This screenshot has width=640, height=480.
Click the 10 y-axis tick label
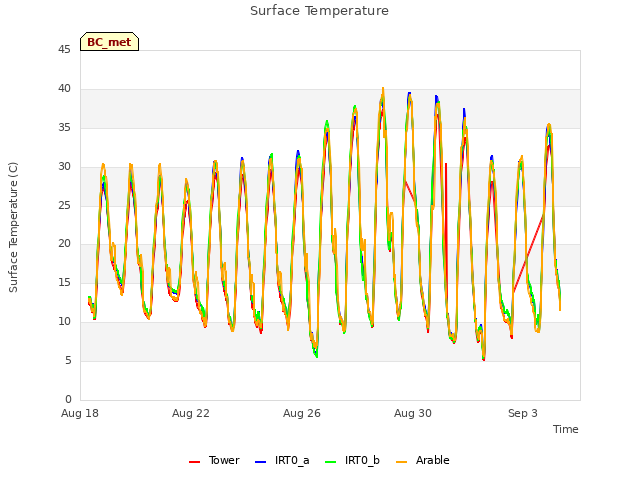64,321
